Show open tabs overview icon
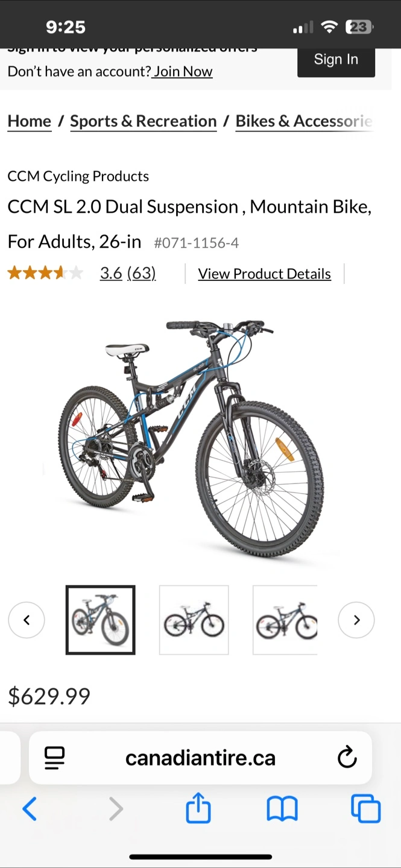This screenshot has height=868, width=401. [x=365, y=808]
